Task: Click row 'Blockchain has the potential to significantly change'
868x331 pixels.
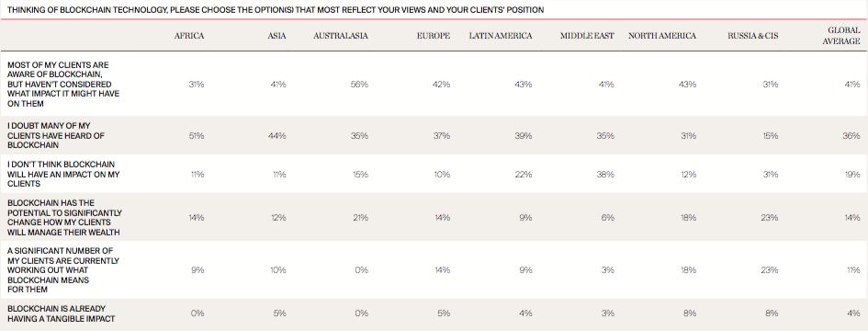Action: (x=434, y=217)
